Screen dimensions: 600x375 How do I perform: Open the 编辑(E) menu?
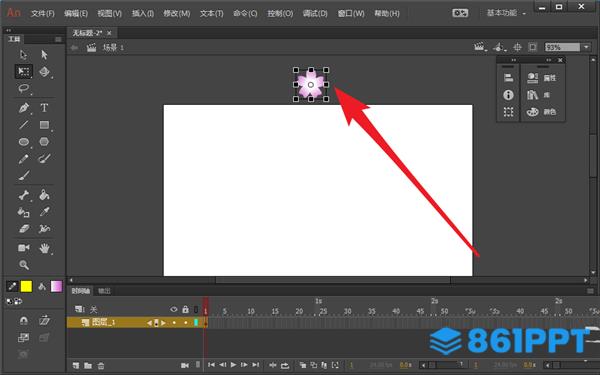click(x=76, y=14)
